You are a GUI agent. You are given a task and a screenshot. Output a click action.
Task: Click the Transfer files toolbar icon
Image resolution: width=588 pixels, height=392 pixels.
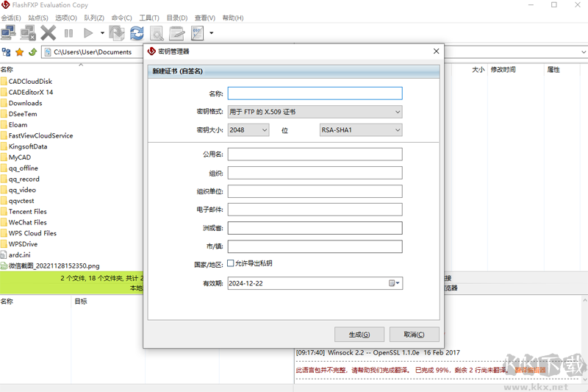[x=117, y=33]
